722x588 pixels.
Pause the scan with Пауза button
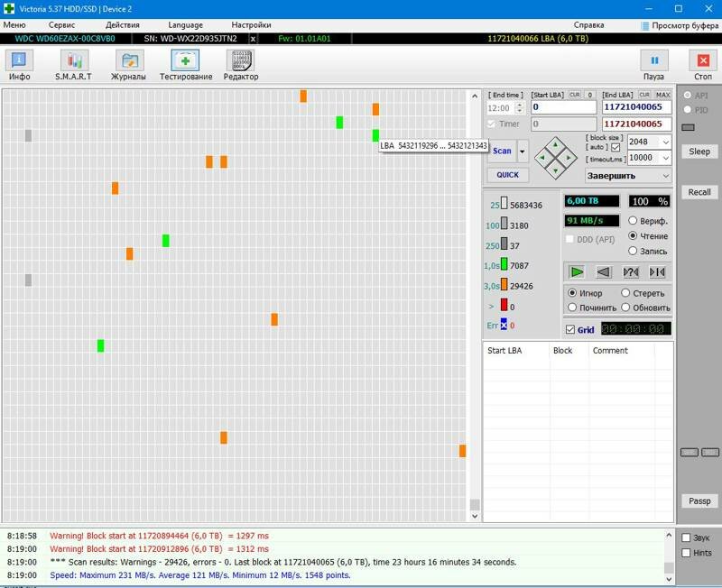point(653,65)
